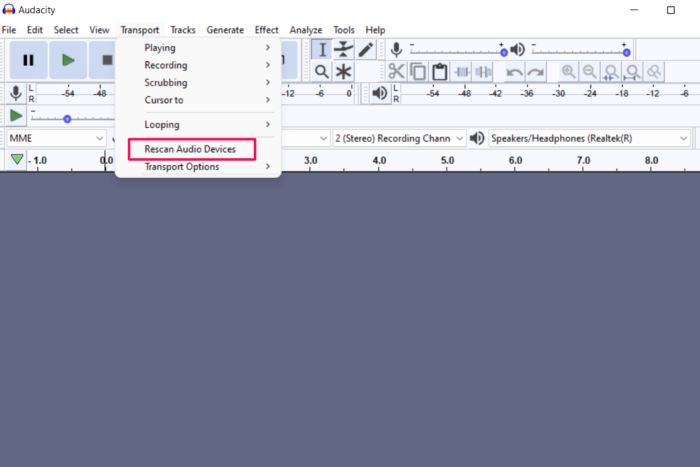Adjust the recording volume slider knob
The image size is (700, 467).
(x=504, y=53)
